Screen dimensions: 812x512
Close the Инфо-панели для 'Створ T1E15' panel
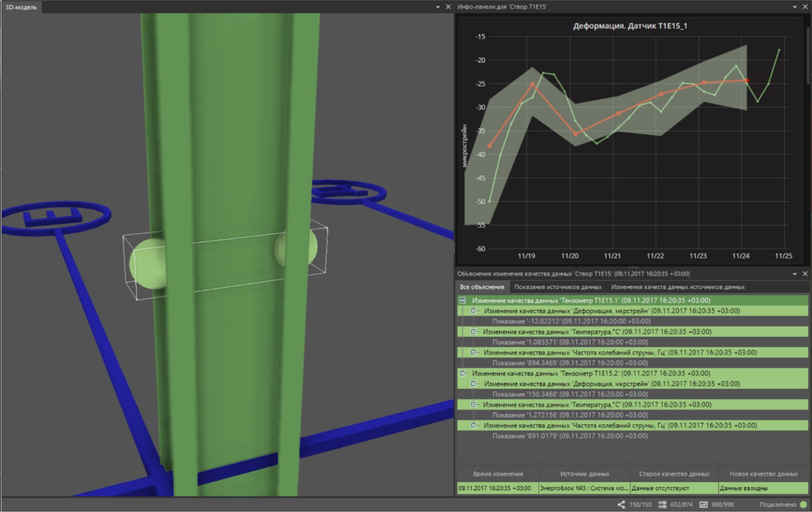805,7
